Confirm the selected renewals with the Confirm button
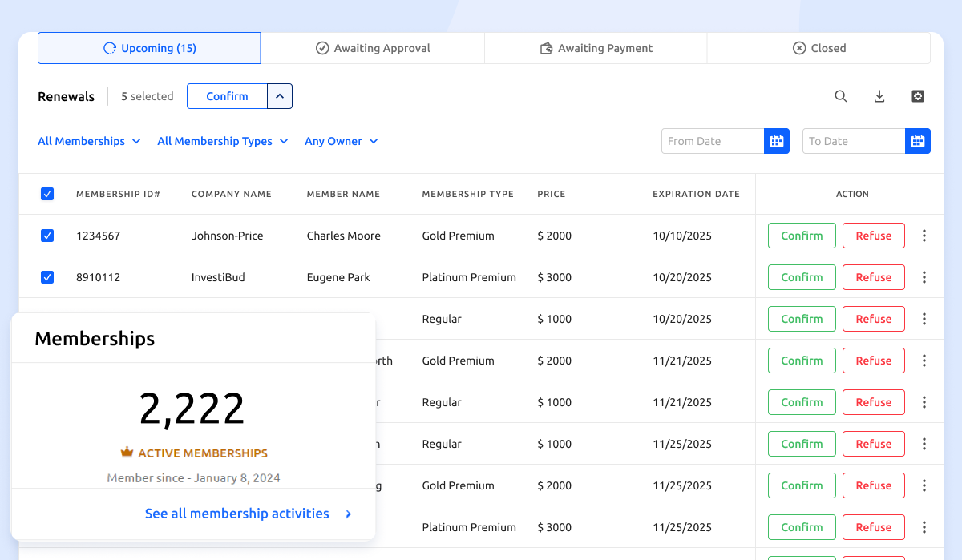The width and height of the screenshot is (962, 560). coord(225,95)
